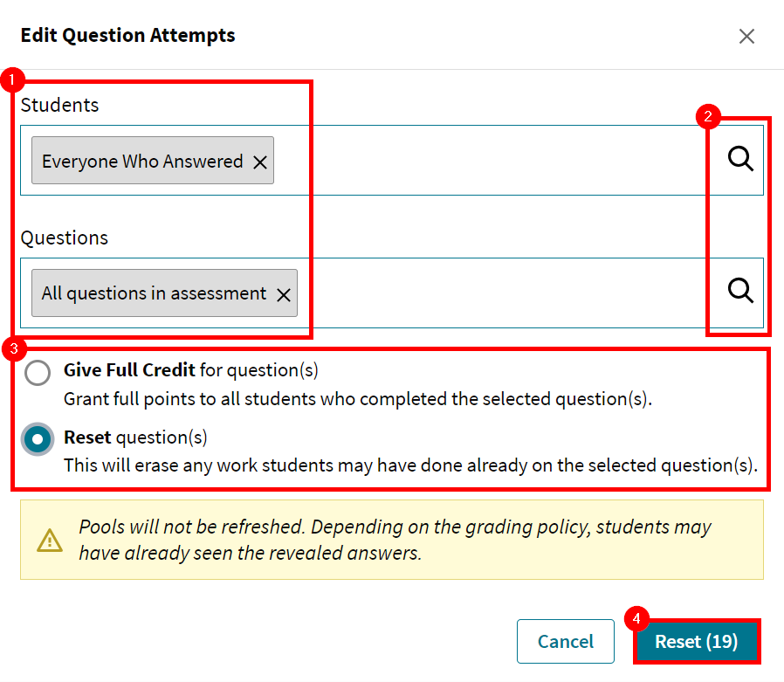The width and height of the screenshot is (784, 682).
Task: Remove the 'All questions in assessment' tag
Action: point(283,294)
